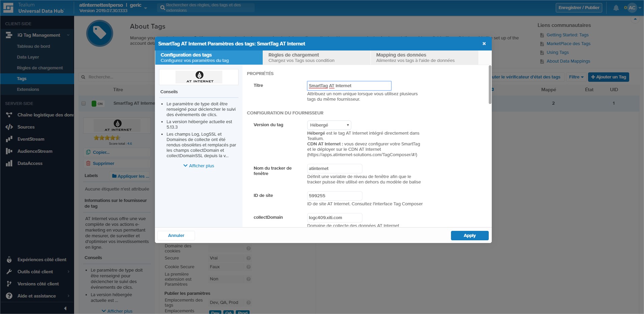
Task: Click Annuler to cancel the dialog
Action: 176,236
